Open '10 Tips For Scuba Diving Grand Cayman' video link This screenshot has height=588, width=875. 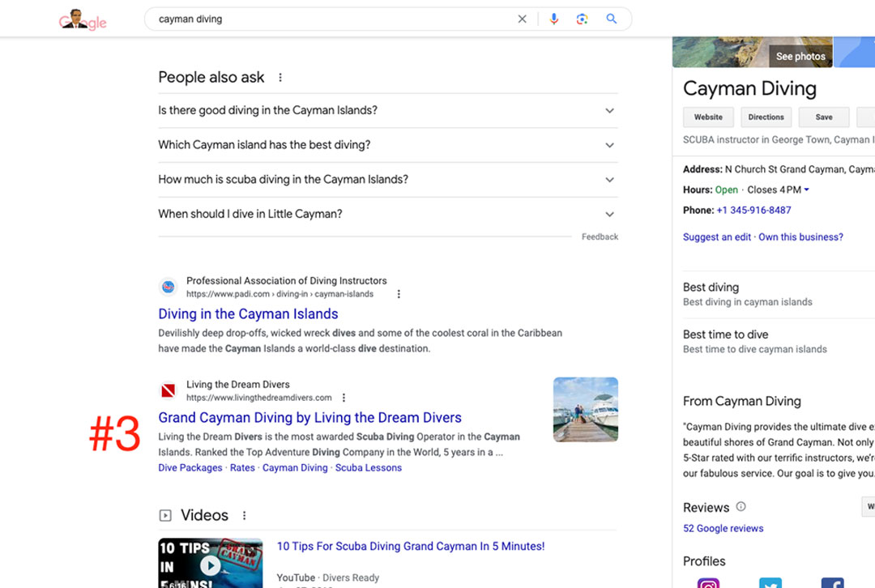[x=411, y=546]
